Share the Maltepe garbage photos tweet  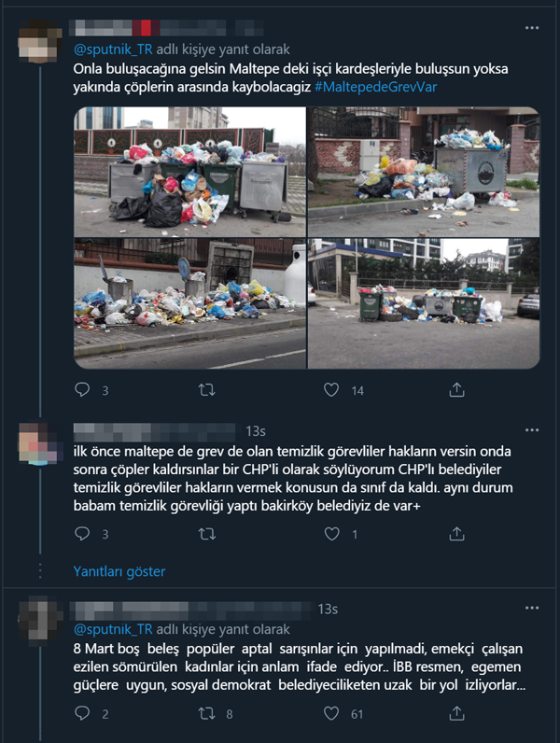coord(456,390)
